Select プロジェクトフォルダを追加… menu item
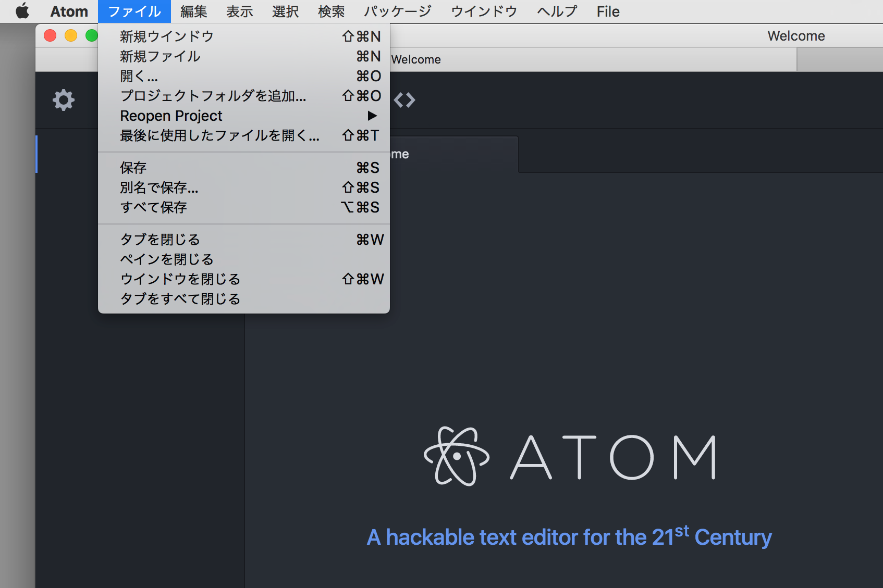The width and height of the screenshot is (883, 588). pyautogui.click(x=244, y=96)
